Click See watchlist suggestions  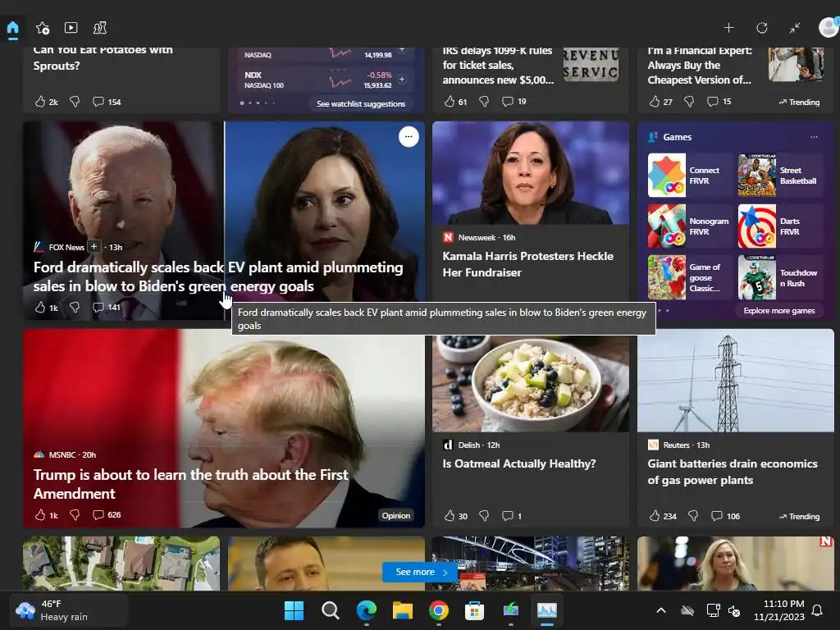pos(361,103)
